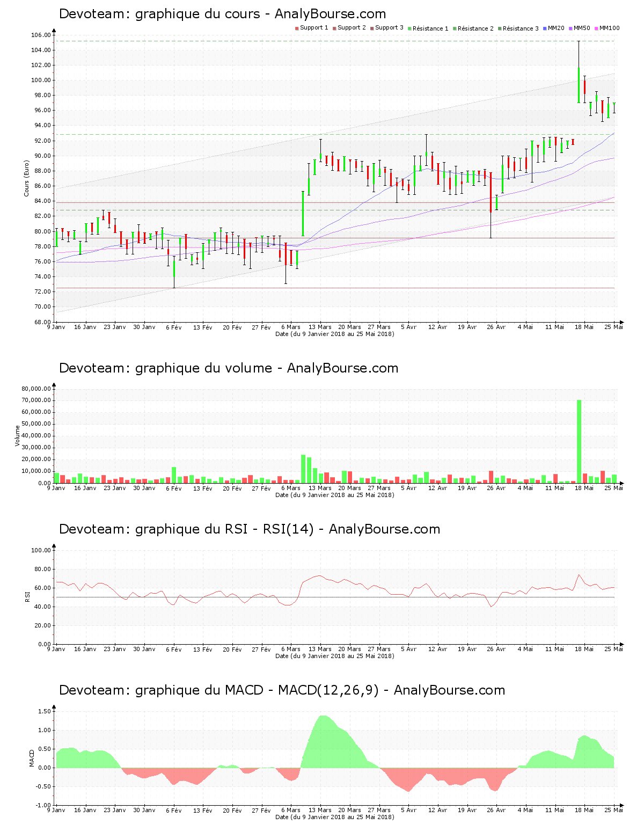
Task: Select the Résistance 2 legend label
Action: (x=475, y=28)
